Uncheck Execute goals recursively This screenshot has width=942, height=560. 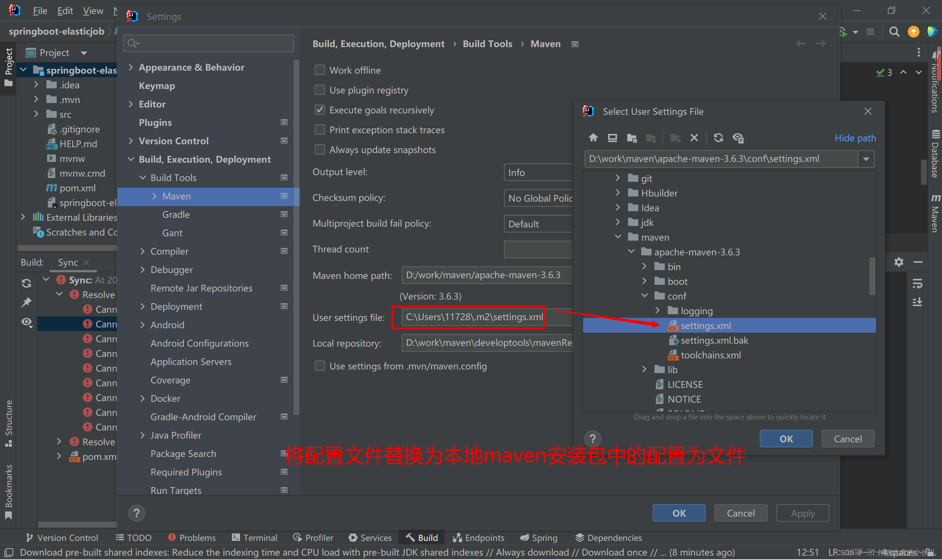click(320, 110)
